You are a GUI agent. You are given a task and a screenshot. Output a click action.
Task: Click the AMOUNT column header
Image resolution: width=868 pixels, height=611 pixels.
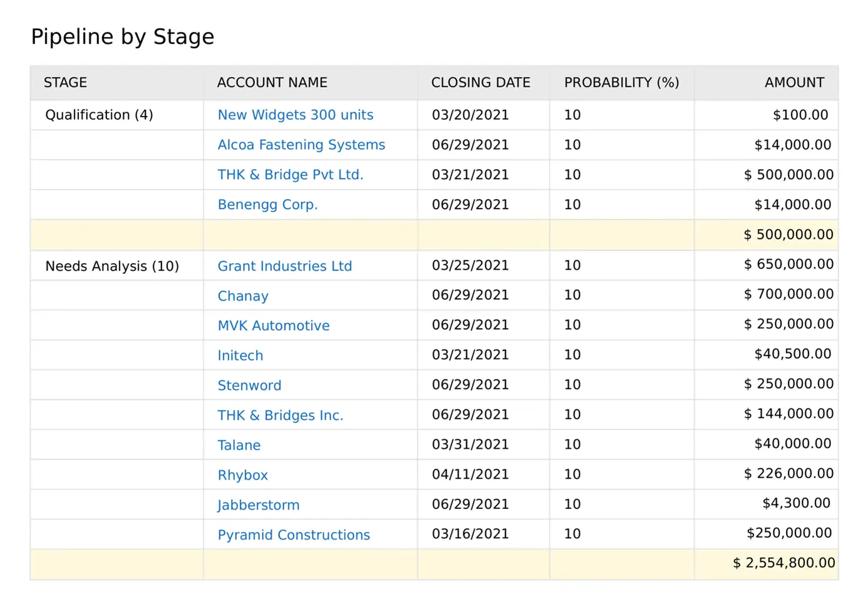tap(793, 83)
